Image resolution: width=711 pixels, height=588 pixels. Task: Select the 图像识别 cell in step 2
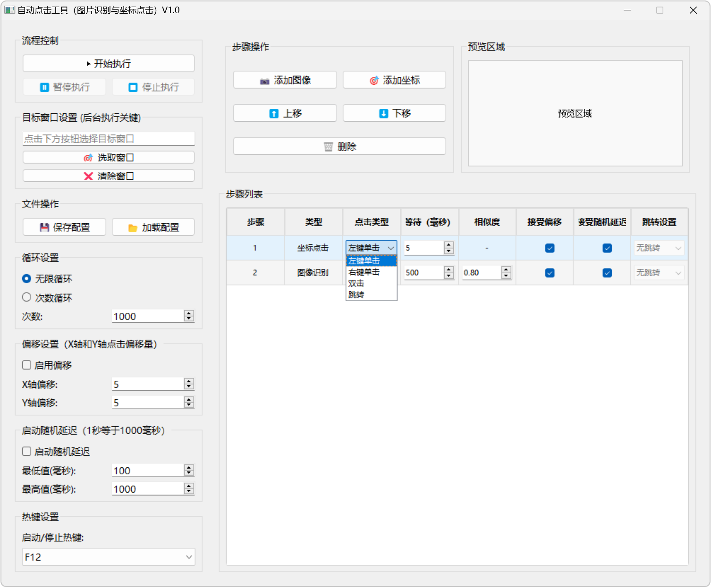(313, 273)
